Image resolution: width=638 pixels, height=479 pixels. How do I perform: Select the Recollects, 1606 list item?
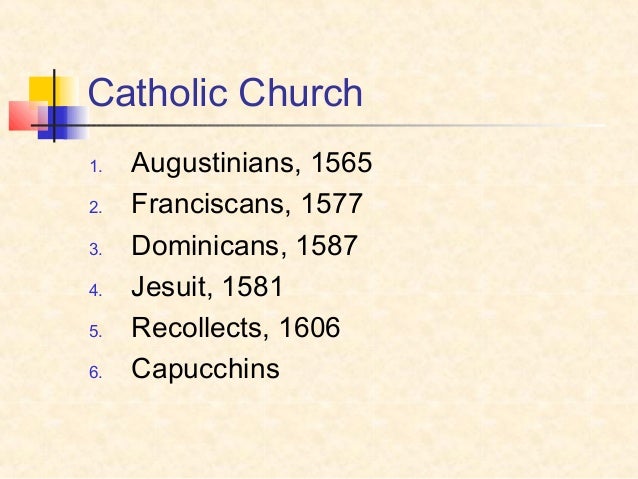236,327
